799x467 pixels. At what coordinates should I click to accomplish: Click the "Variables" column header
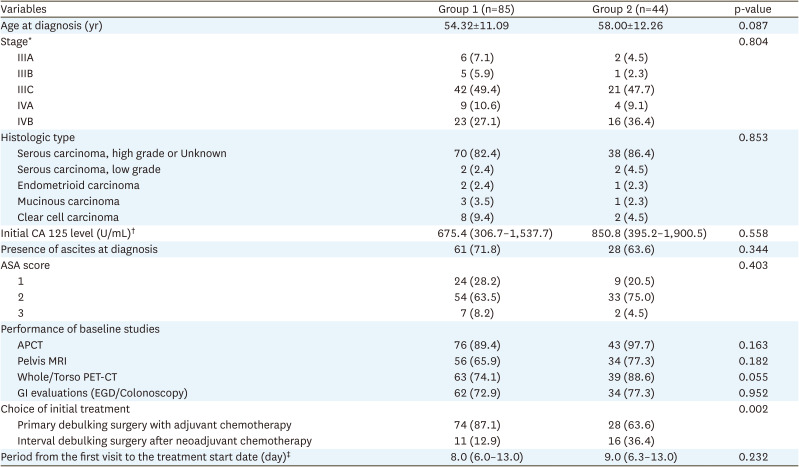[23, 9]
